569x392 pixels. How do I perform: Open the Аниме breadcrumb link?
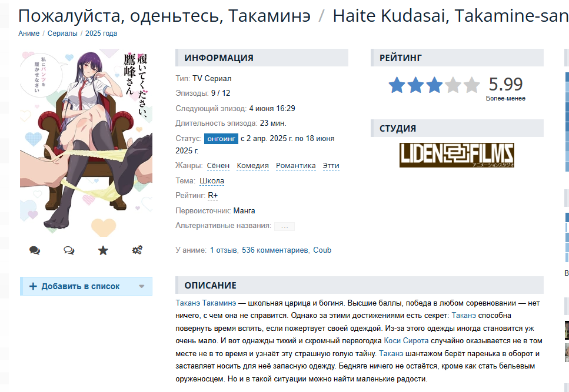pos(29,33)
